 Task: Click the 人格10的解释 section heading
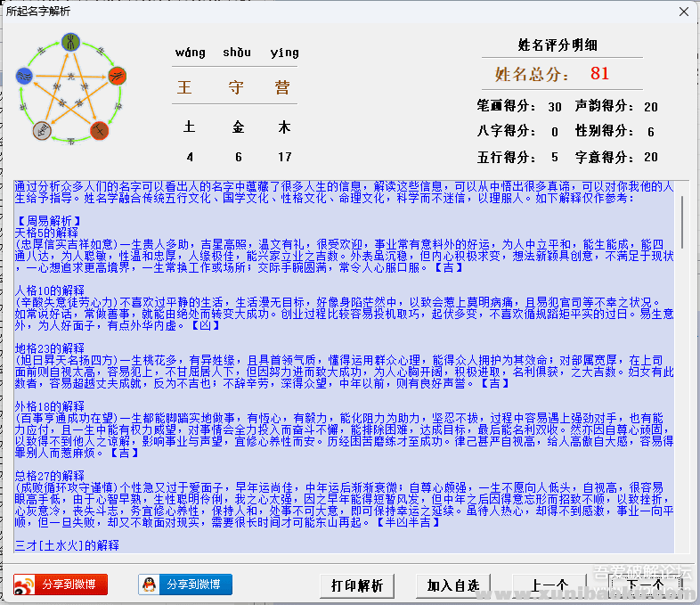coord(49,290)
